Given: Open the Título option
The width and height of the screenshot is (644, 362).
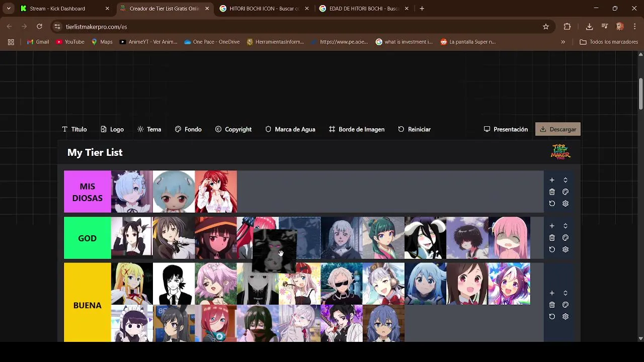Looking at the screenshot, I should (74, 129).
